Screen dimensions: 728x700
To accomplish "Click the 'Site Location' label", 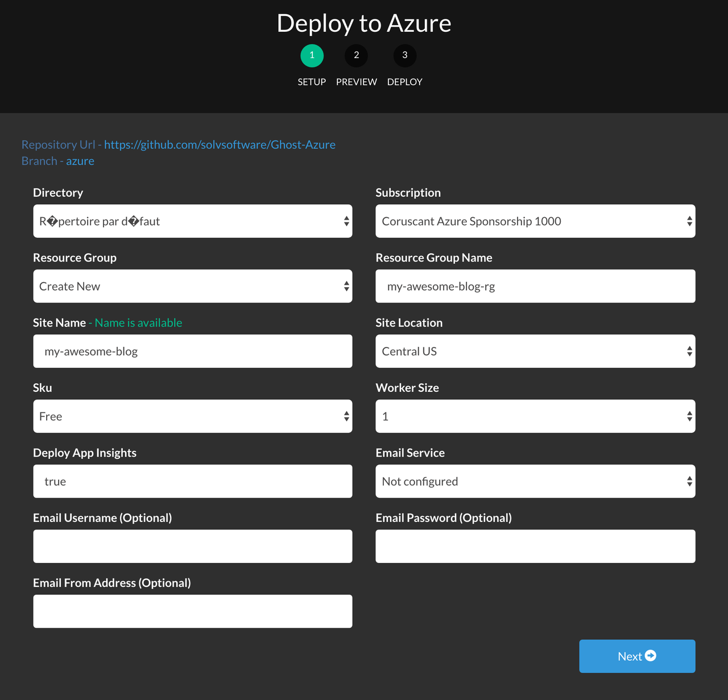I will click(409, 322).
